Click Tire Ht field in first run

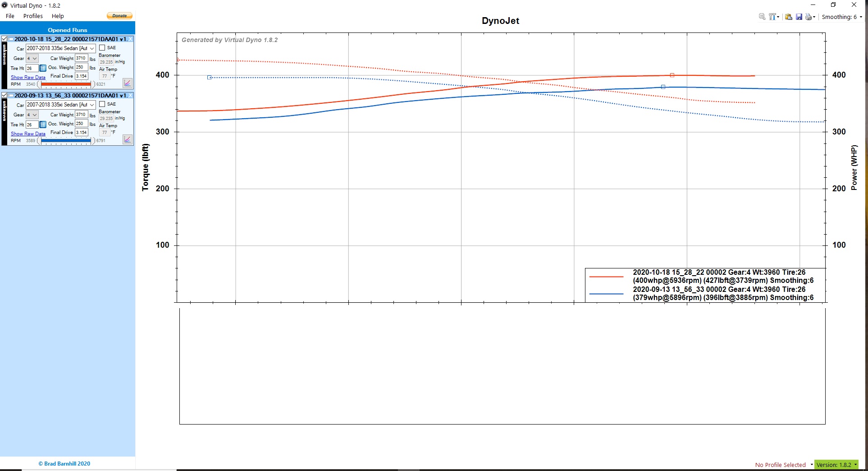32,68
